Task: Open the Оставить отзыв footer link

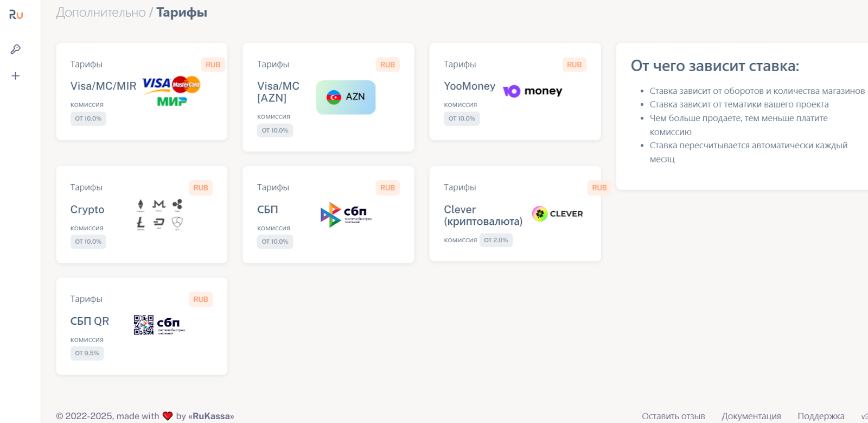Action: (673, 416)
